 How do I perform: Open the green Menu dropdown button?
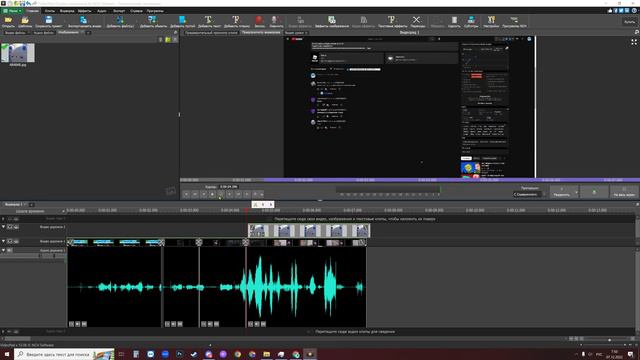click(x=12, y=11)
